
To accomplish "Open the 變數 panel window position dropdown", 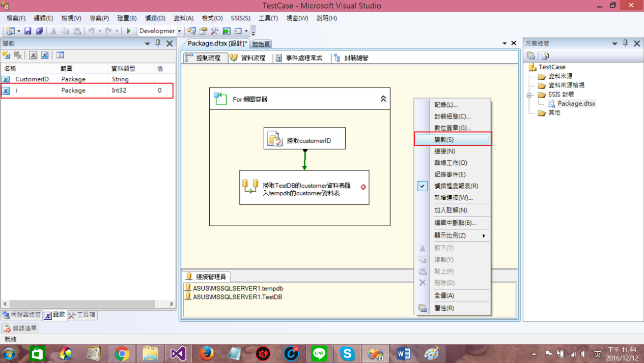I will click(x=148, y=44).
